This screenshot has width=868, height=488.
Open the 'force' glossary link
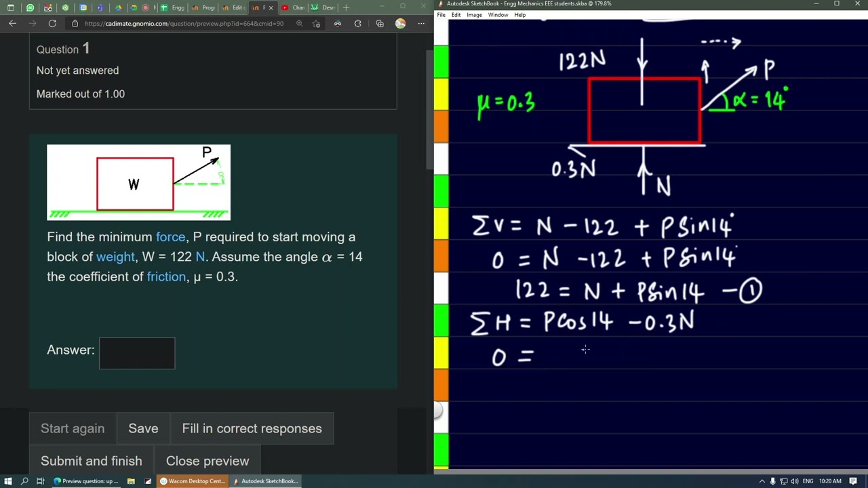[170, 237]
